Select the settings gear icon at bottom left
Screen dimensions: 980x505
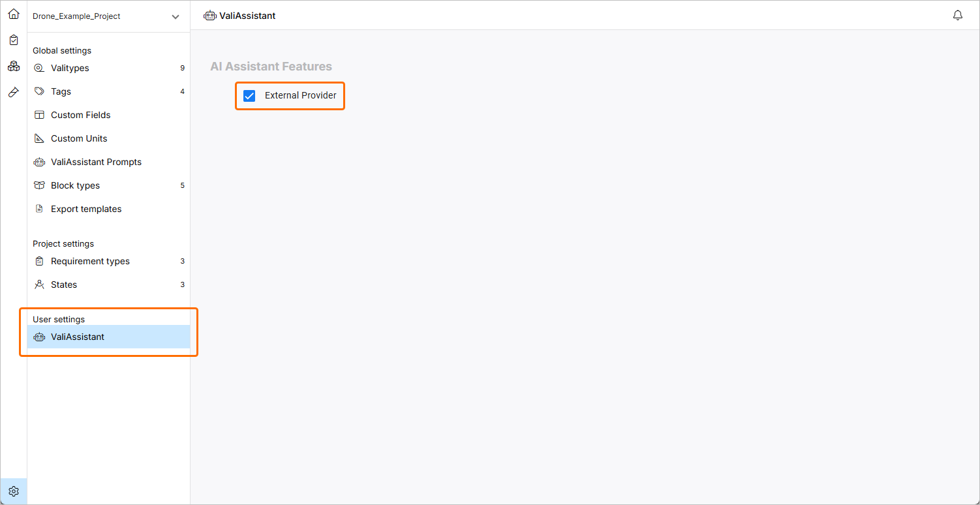click(14, 491)
